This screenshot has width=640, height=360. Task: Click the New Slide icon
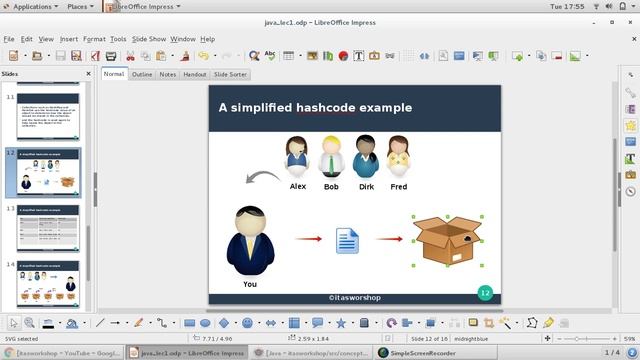[x=518, y=56]
